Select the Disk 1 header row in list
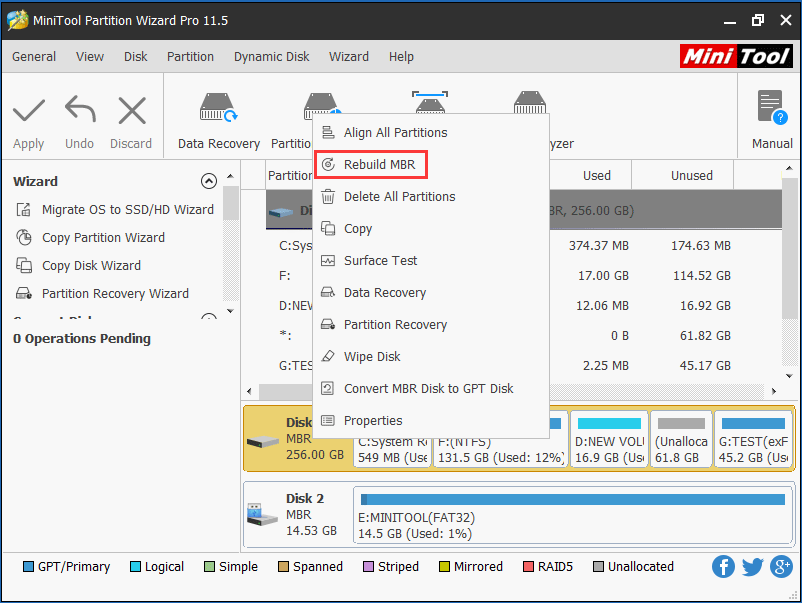802x603 pixels. pos(524,210)
